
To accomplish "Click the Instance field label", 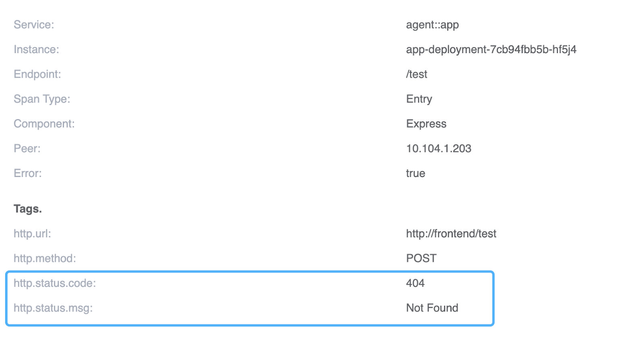I will 36,49.
